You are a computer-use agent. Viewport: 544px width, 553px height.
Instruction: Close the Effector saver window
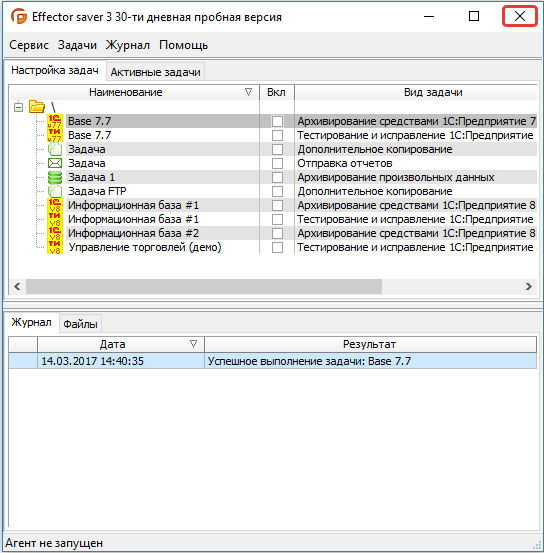(x=520, y=16)
